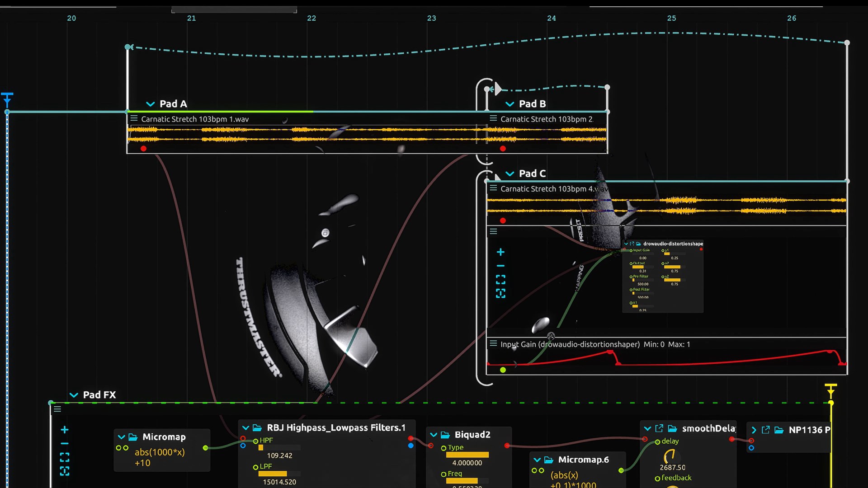Click the minus zoom icon in Pad FX
The image size is (868, 488).
(65, 443)
